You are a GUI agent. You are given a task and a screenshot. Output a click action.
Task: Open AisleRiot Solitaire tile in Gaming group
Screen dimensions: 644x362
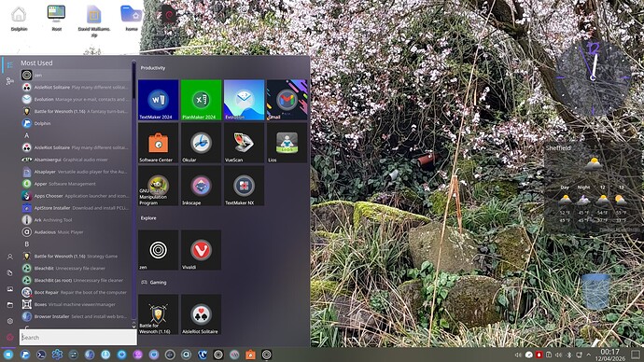pyautogui.click(x=202, y=314)
